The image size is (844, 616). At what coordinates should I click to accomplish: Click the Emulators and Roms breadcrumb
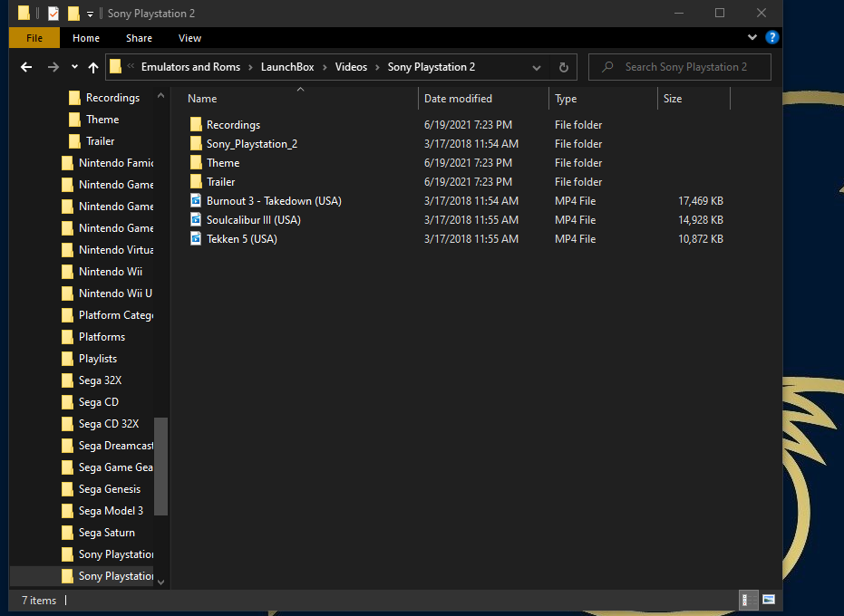[190, 67]
